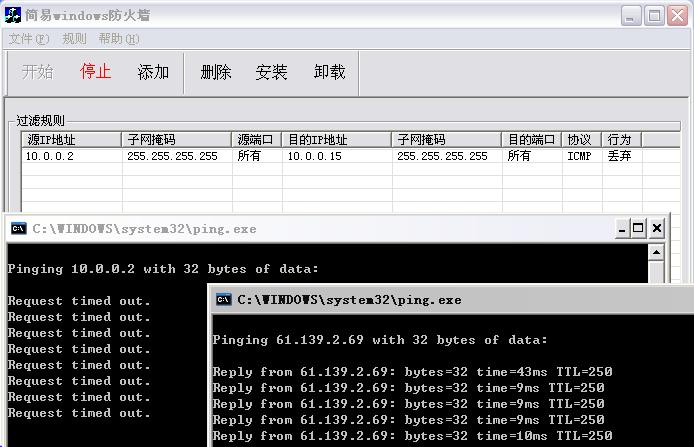Click the 目的IP地址 column header
Image resolution: width=694 pixels, height=447 pixels.
pos(337,140)
